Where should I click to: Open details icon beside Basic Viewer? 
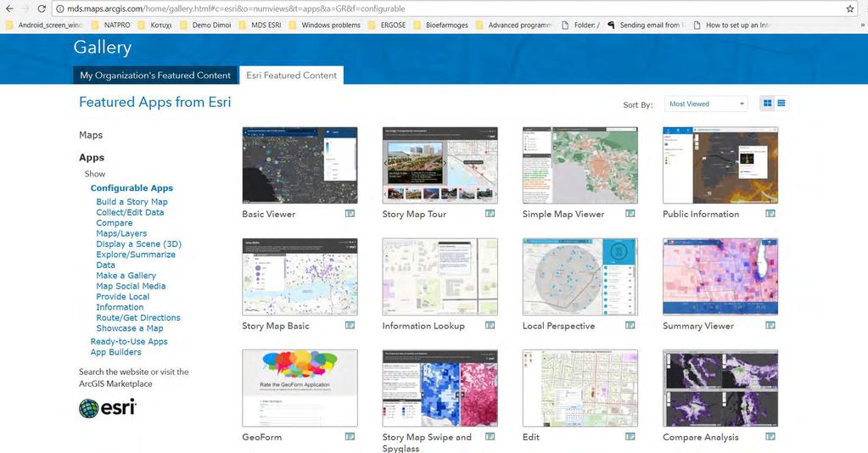pos(350,213)
